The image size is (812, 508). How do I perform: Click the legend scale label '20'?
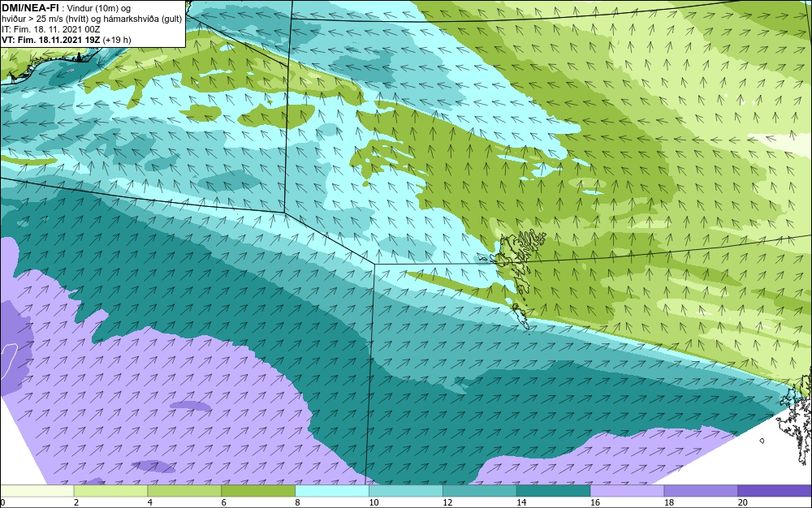743,502
